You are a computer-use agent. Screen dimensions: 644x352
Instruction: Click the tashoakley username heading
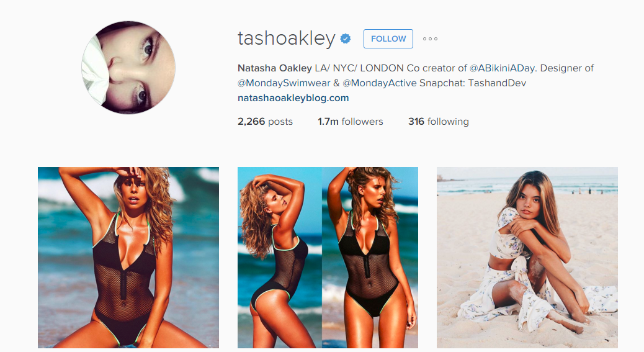pos(287,38)
